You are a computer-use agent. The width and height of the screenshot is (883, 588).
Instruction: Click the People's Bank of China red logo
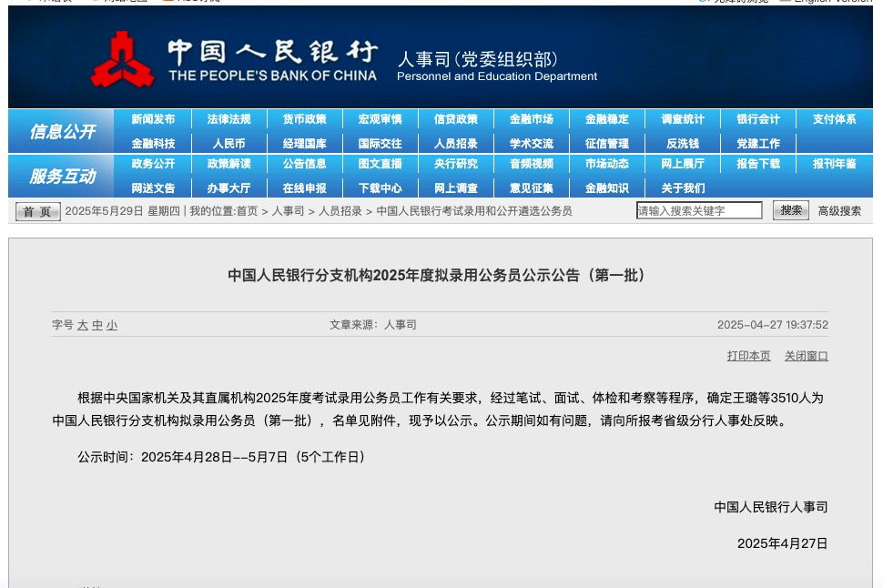click(122, 59)
